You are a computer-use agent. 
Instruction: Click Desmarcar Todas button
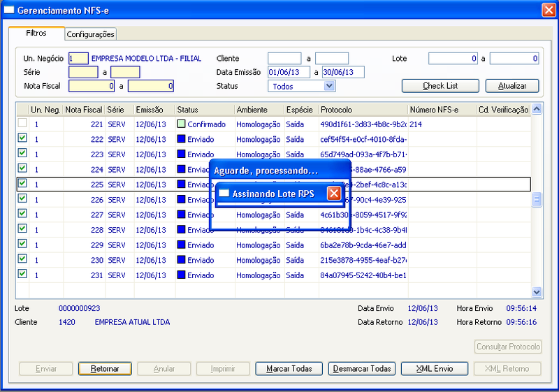[x=362, y=368]
